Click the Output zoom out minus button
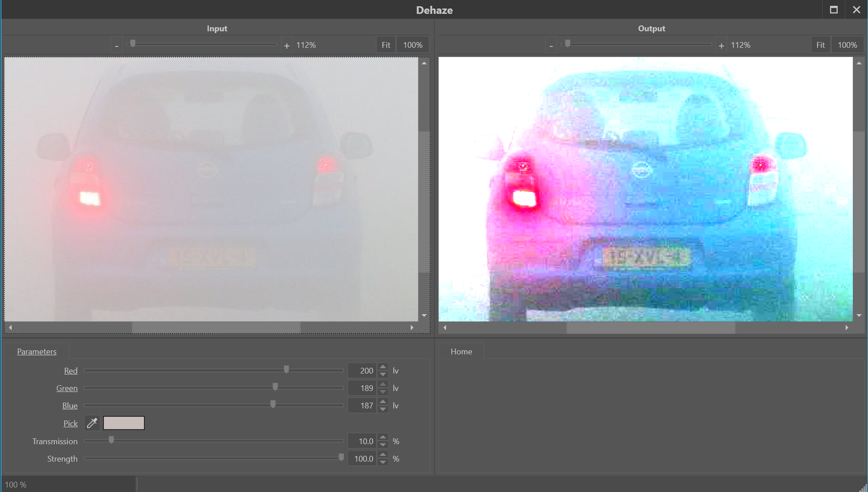Image resolution: width=868 pixels, height=492 pixels. point(551,46)
